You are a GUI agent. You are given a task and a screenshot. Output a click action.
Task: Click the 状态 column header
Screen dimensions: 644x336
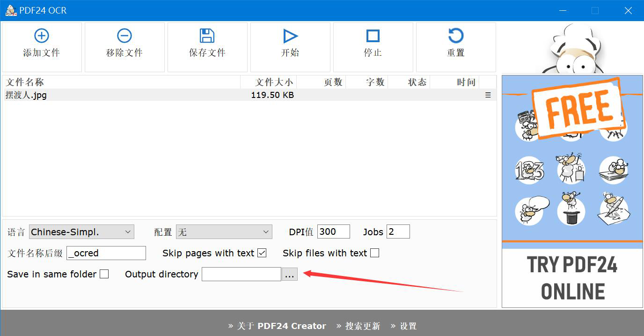[x=409, y=82]
